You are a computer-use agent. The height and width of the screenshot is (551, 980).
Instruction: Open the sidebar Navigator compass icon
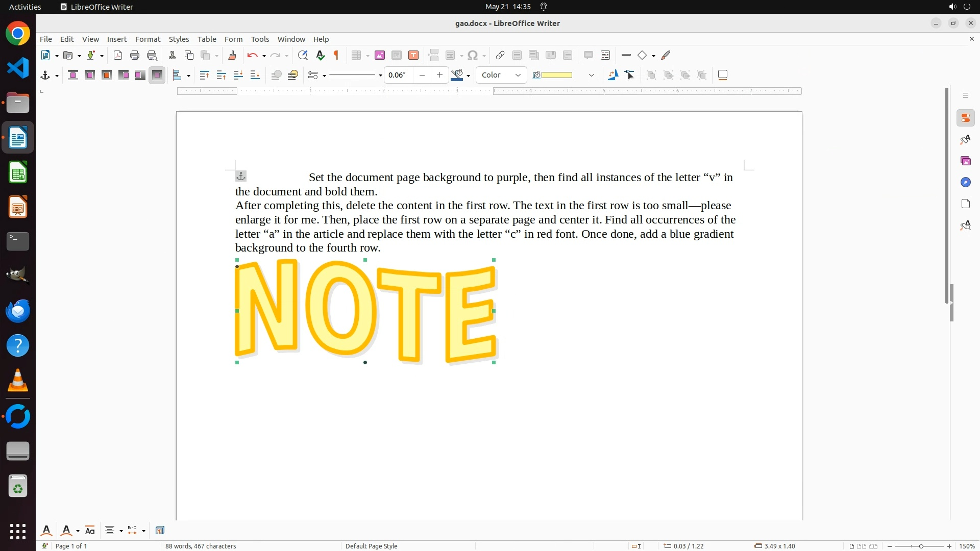[x=965, y=182]
